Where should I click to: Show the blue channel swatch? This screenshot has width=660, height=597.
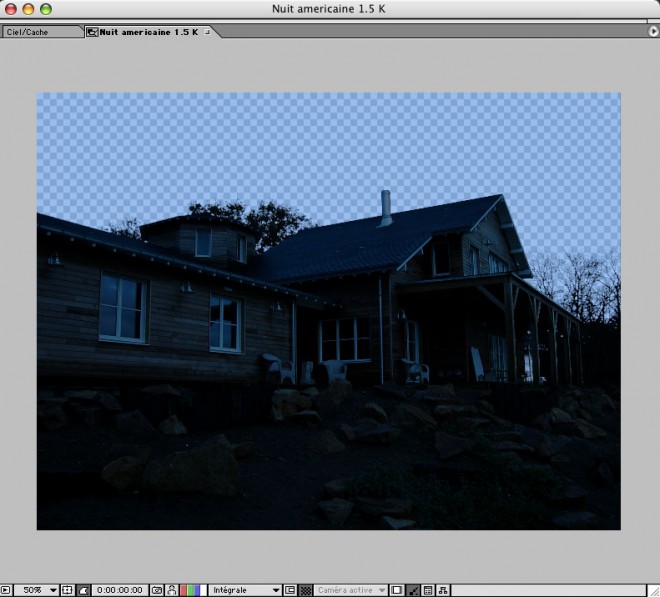[x=196, y=590]
